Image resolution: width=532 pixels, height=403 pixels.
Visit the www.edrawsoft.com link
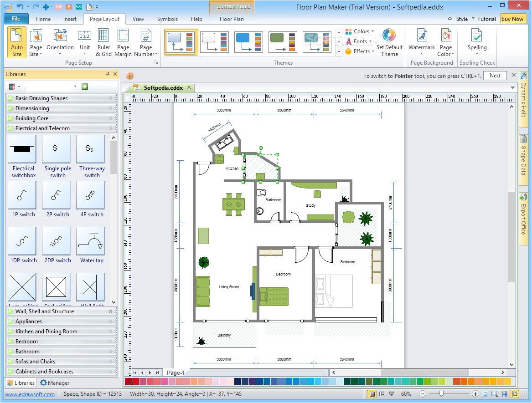tap(30, 394)
